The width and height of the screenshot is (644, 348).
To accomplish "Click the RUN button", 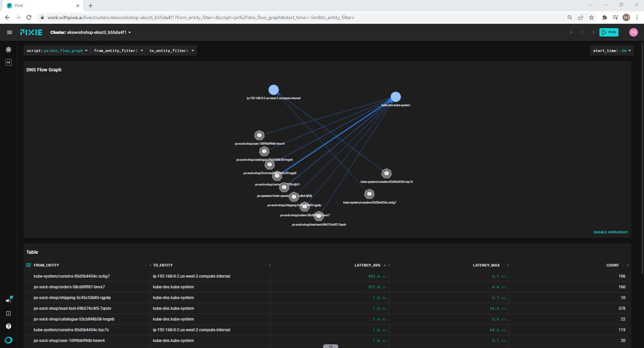I will point(609,33).
